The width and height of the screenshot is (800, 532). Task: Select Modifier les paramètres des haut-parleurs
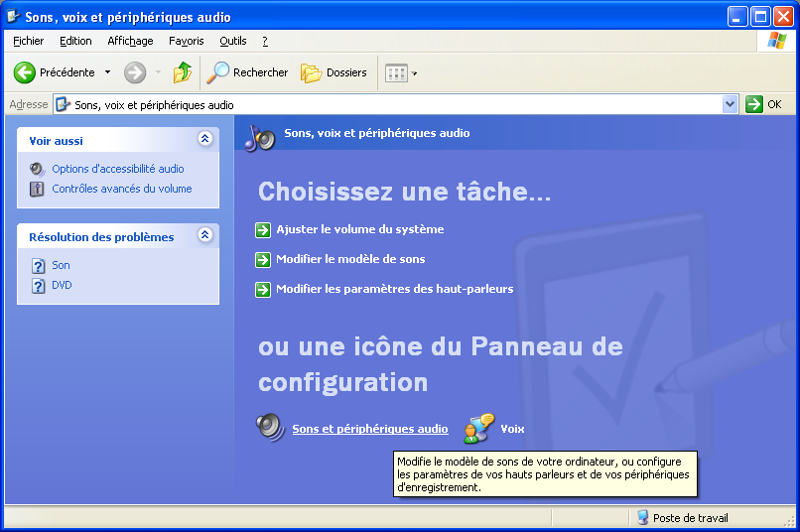click(394, 289)
